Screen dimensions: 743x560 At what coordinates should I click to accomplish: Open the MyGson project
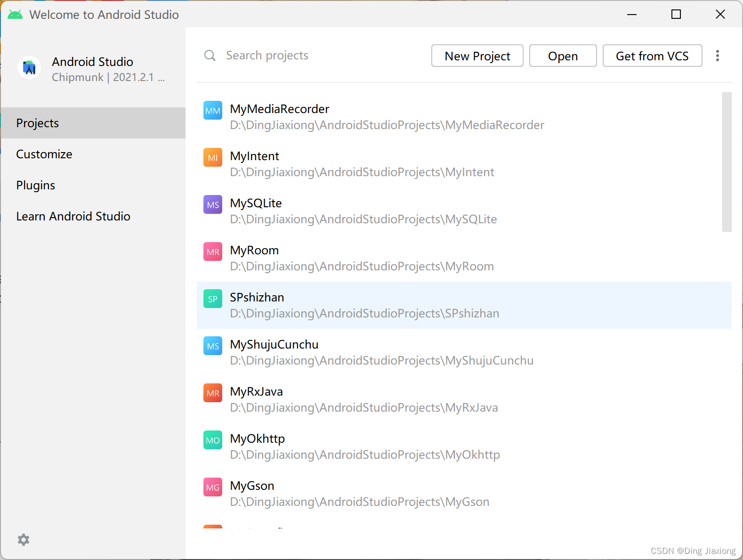tap(464, 494)
